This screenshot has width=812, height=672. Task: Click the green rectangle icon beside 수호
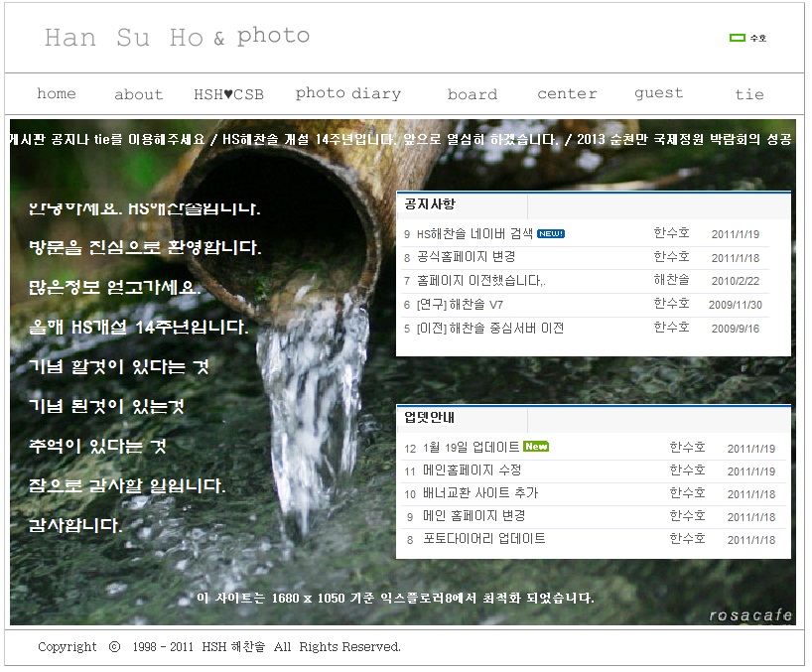pyautogui.click(x=737, y=38)
